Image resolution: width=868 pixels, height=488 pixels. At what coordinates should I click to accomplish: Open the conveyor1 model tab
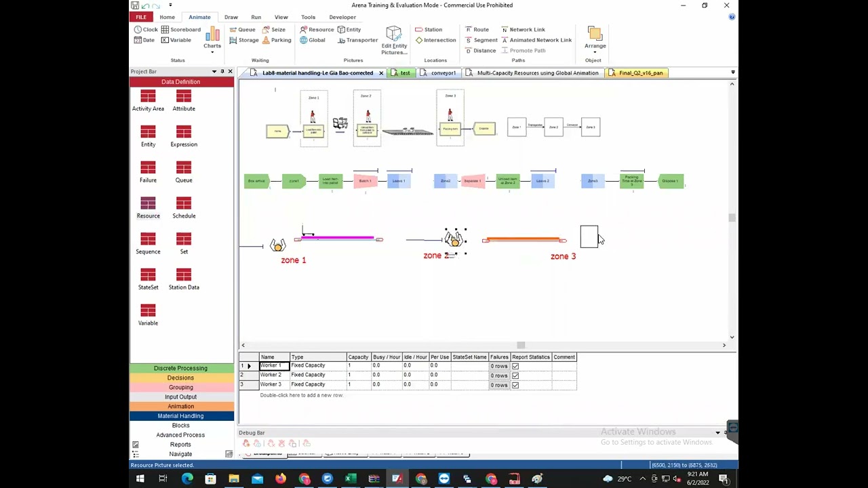pyautogui.click(x=439, y=73)
